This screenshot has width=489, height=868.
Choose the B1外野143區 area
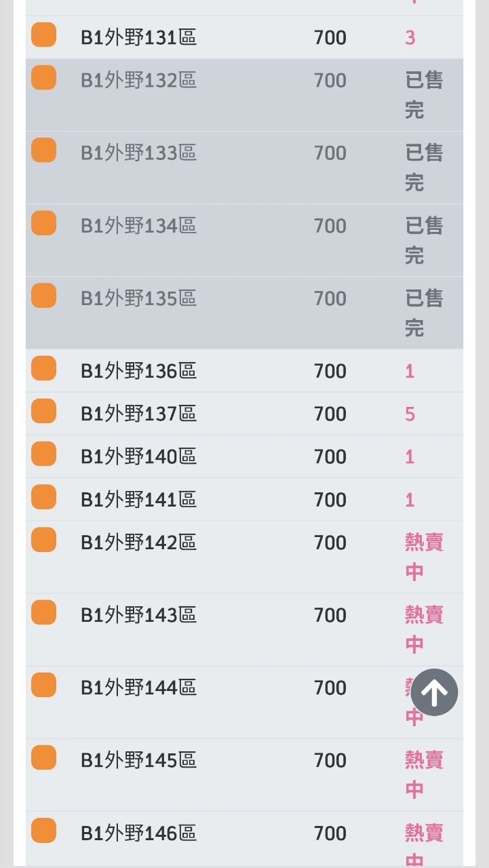click(x=138, y=616)
